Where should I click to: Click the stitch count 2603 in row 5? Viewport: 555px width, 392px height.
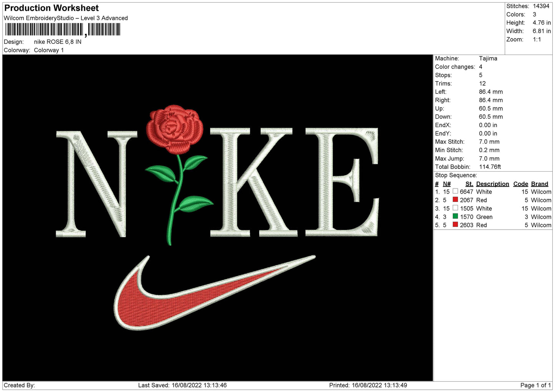pyautogui.click(x=467, y=225)
